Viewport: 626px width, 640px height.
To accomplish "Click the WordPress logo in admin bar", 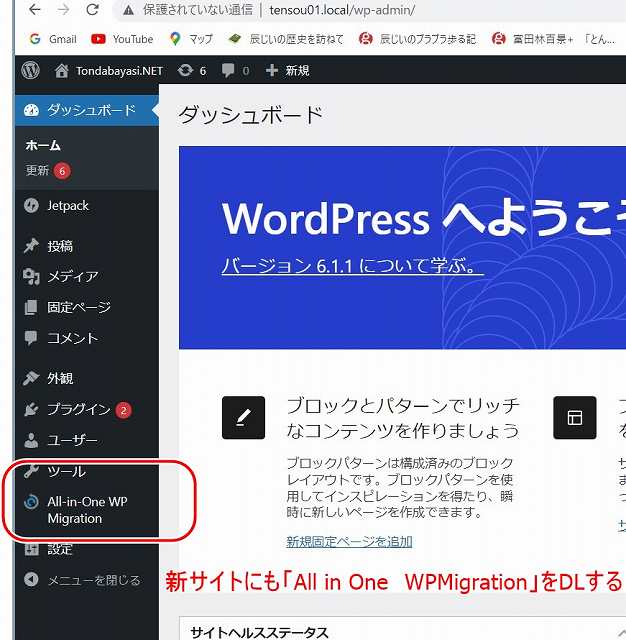I will pos(31,71).
